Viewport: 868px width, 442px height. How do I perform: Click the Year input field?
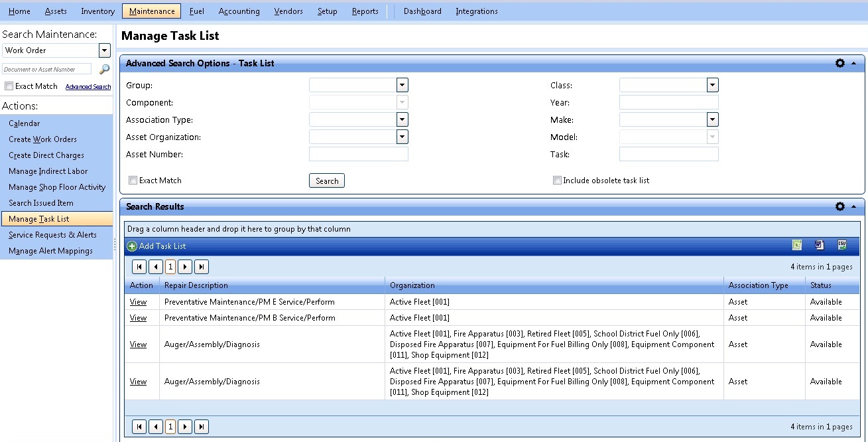tap(668, 102)
